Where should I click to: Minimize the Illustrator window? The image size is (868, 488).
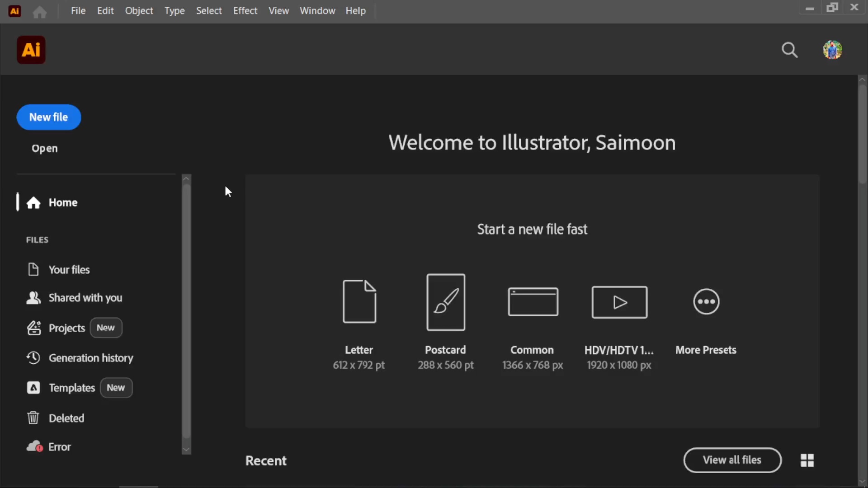coord(810,8)
